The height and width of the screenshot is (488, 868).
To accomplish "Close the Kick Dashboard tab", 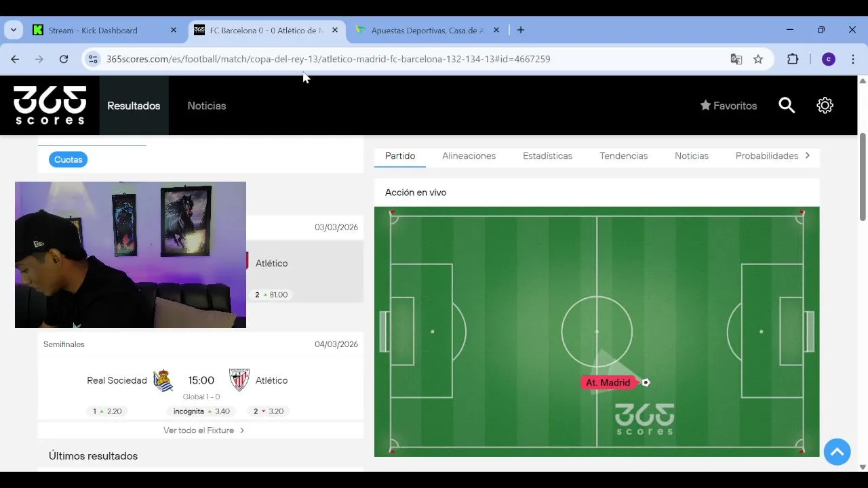I will (x=174, y=30).
